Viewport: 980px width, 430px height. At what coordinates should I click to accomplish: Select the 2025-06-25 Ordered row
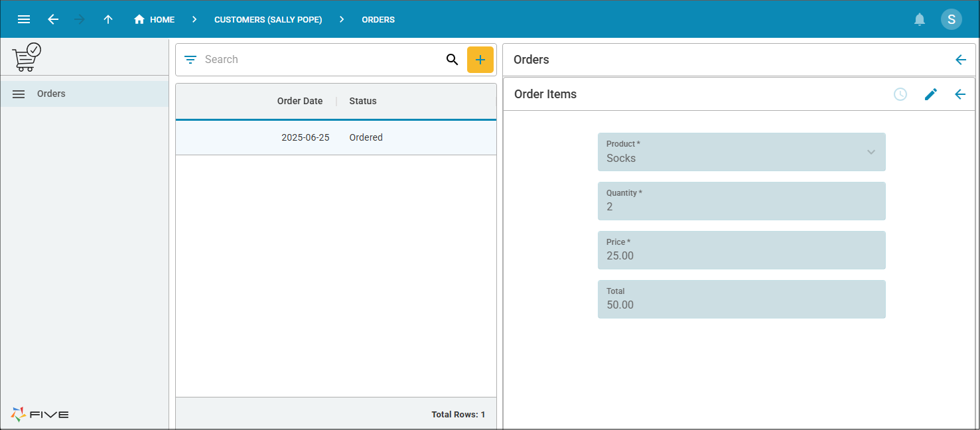[336, 137]
